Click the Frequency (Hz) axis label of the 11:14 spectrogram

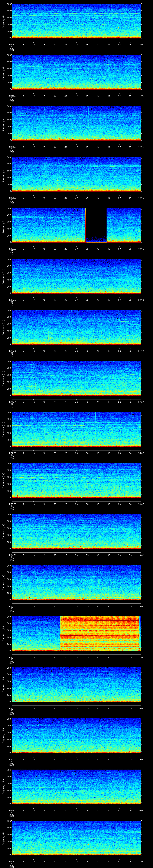point(3,21)
